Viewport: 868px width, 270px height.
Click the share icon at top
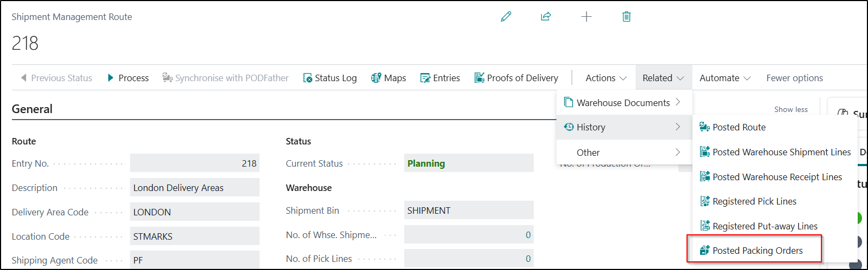pos(546,17)
